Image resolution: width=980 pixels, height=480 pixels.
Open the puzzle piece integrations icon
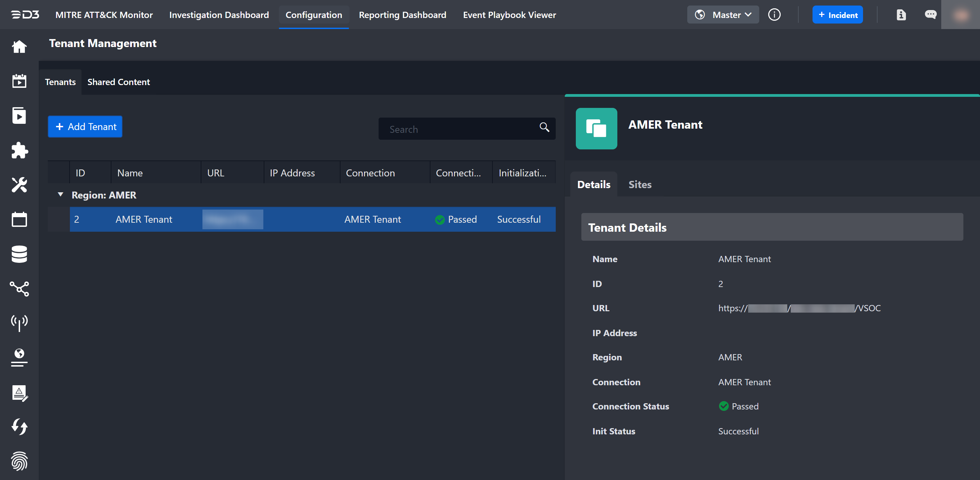19,150
